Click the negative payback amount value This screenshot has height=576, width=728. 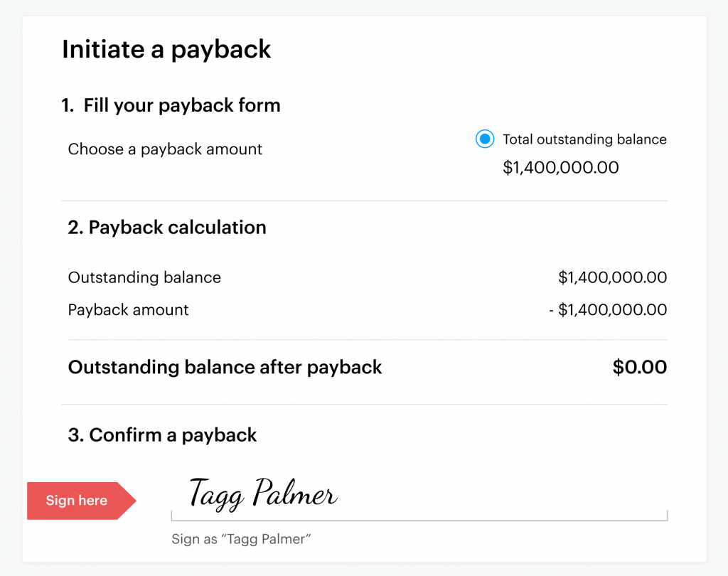608,310
